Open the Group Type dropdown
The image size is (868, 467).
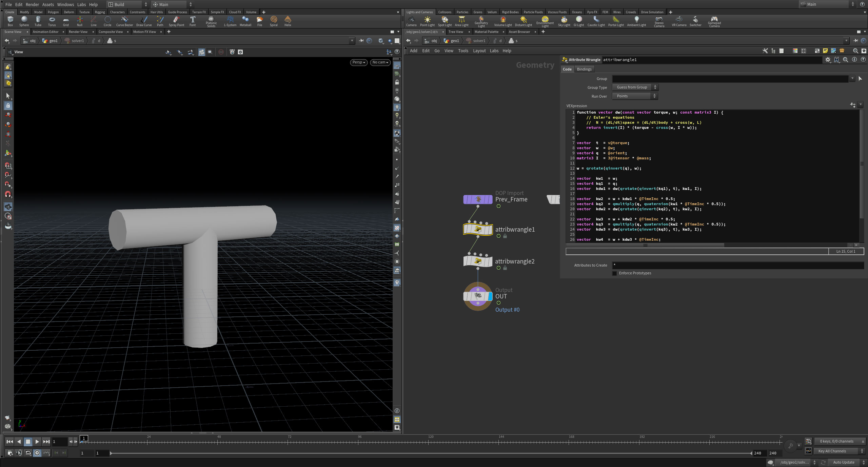pos(635,87)
